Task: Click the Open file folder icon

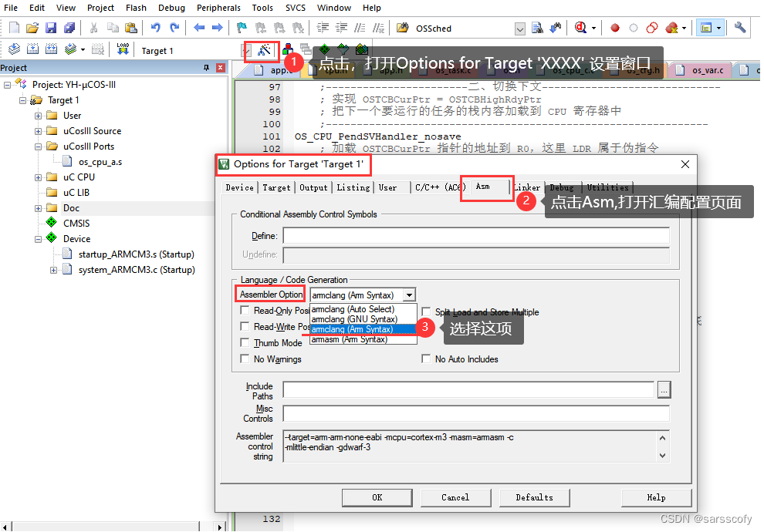Action: click(32, 28)
